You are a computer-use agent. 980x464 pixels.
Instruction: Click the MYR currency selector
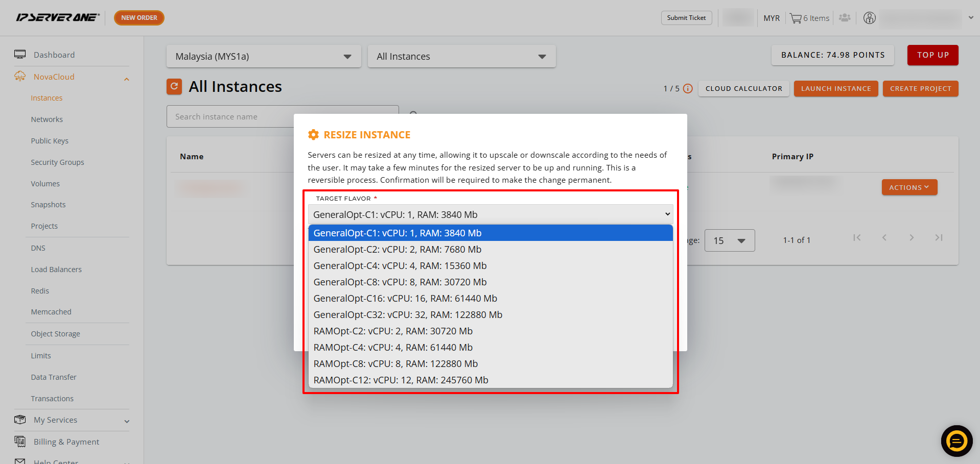tap(772, 18)
